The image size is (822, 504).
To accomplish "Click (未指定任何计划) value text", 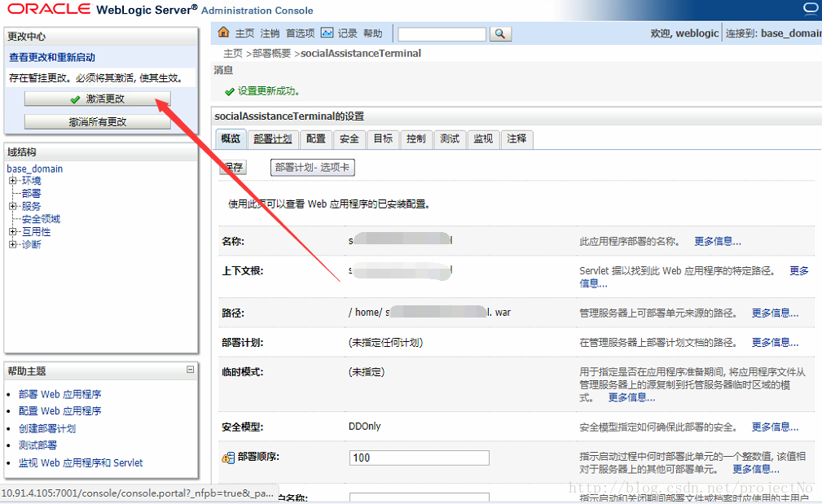I will (386, 343).
